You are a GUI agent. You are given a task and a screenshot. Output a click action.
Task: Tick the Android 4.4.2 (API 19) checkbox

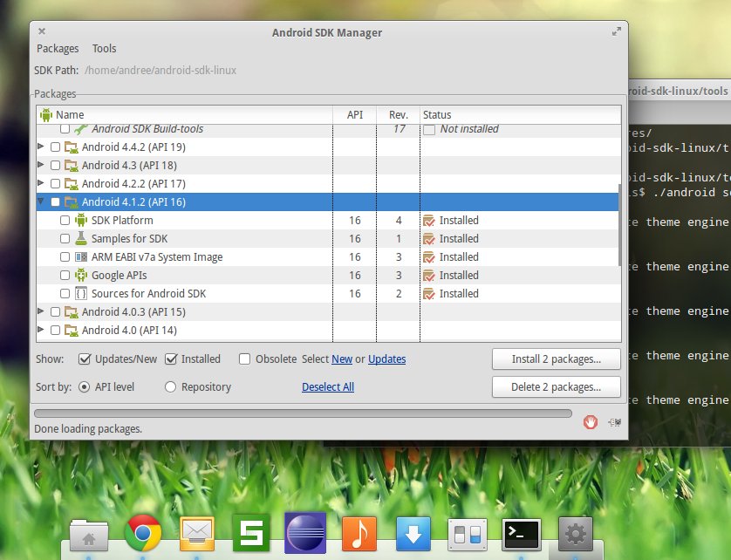pyautogui.click(x=55, y=147)
